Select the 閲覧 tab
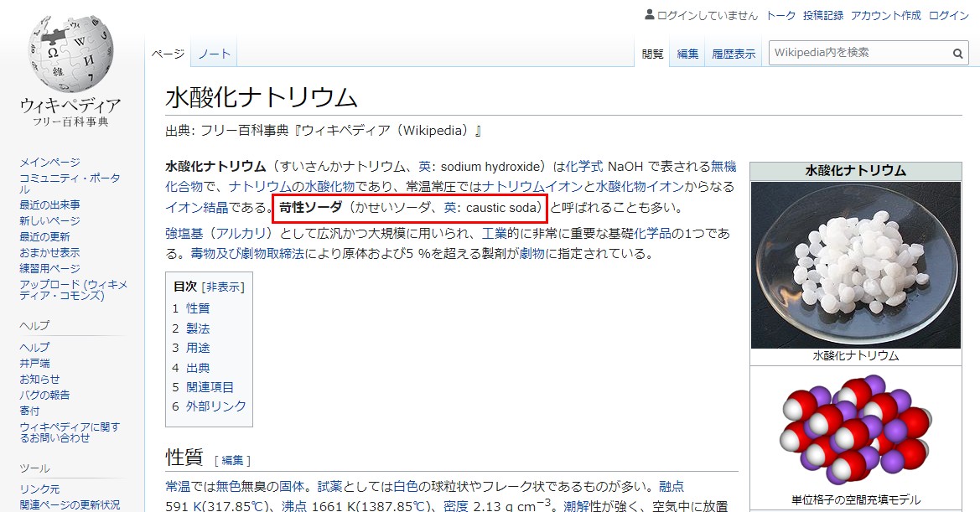The image size is (980, 512). [652, 54]
